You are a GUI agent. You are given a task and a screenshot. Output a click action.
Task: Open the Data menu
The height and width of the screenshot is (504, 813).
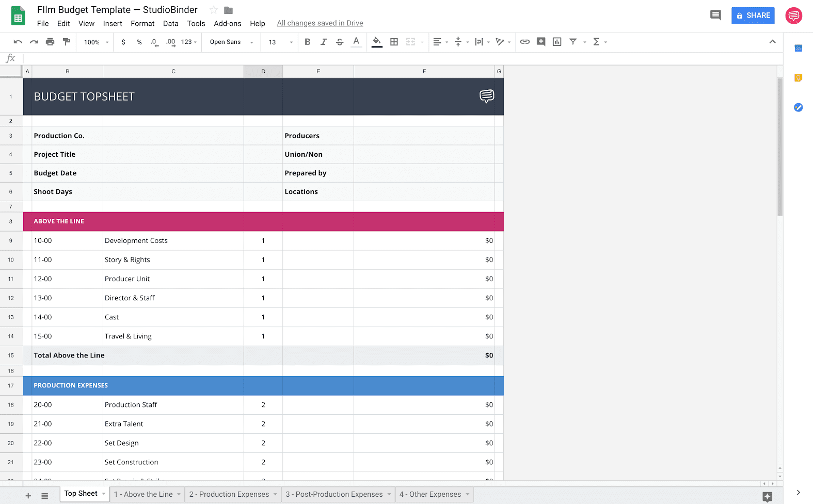point(170,23)
